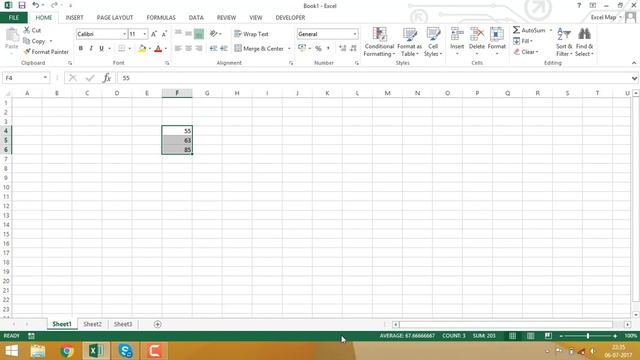Align text to the right
640x360 pixels.
coord(199,48)
